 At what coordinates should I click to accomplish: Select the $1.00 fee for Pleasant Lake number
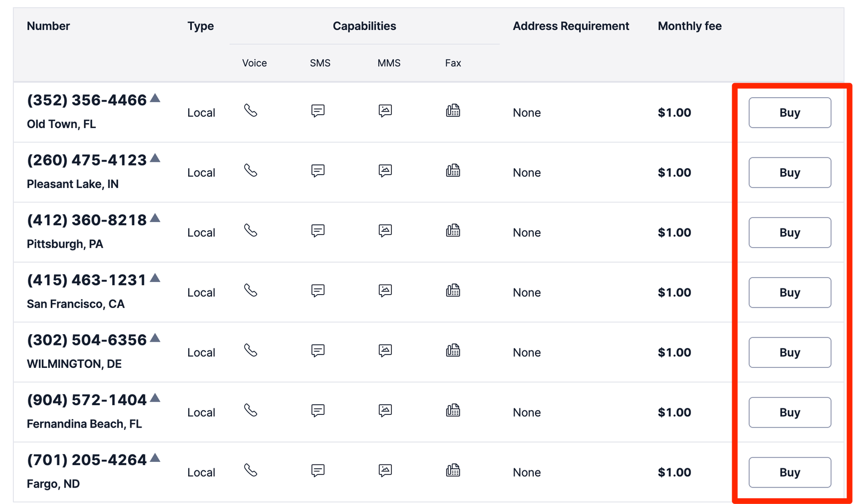coord(674,172)
